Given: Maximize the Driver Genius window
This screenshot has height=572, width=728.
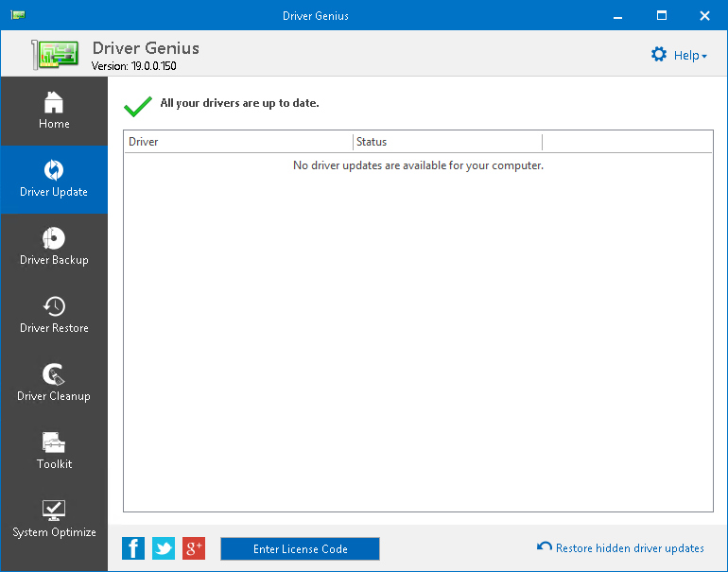Looking at the screenshot, I should (x=662, y=16).
